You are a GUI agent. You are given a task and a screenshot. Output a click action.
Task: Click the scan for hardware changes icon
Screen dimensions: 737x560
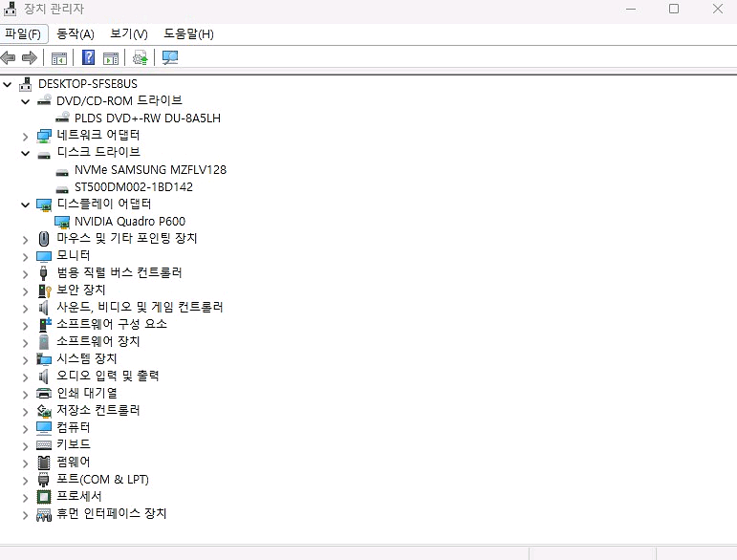(170, 57)
